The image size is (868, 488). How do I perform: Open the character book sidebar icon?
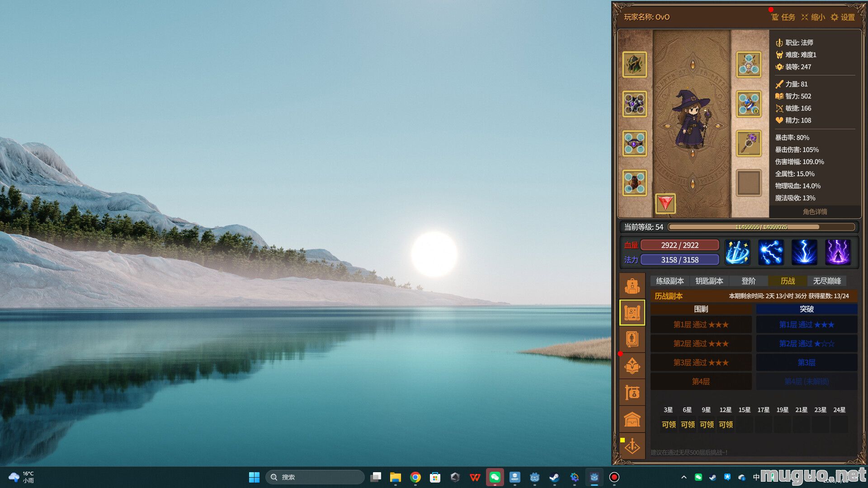[x=632, y=339]
